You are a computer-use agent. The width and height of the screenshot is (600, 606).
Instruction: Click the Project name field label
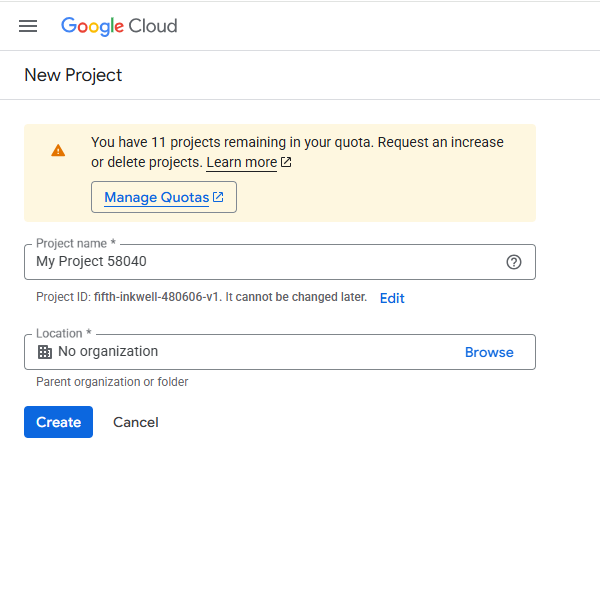click(x=75, y=243)
